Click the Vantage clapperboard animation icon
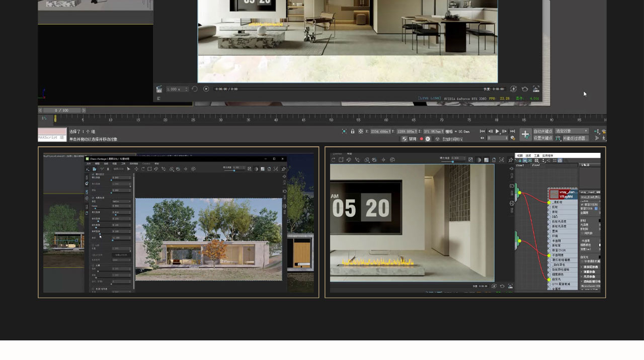 pyautogui.click(x=159, y=89)
